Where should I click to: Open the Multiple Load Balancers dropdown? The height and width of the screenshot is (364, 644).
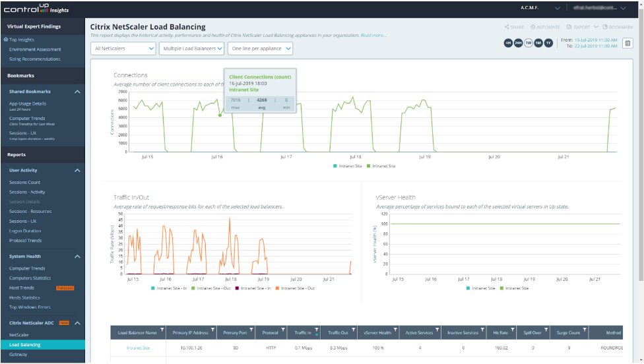(191, 48)
